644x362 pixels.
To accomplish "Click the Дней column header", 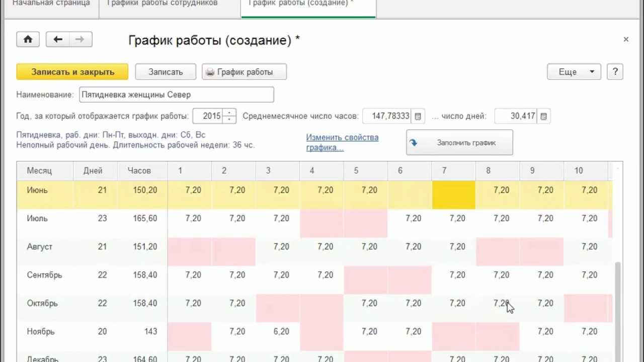I will tap(95, 170).
